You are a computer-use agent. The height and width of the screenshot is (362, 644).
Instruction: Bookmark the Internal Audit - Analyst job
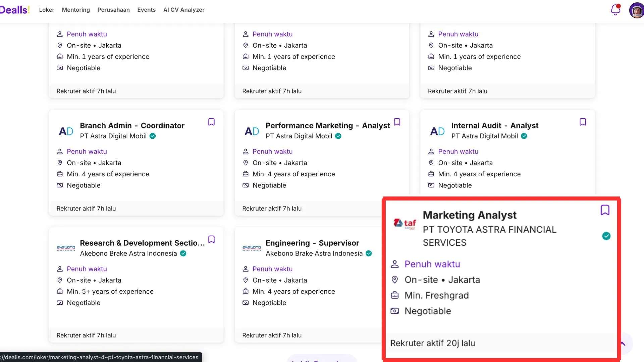pos(583,122)
